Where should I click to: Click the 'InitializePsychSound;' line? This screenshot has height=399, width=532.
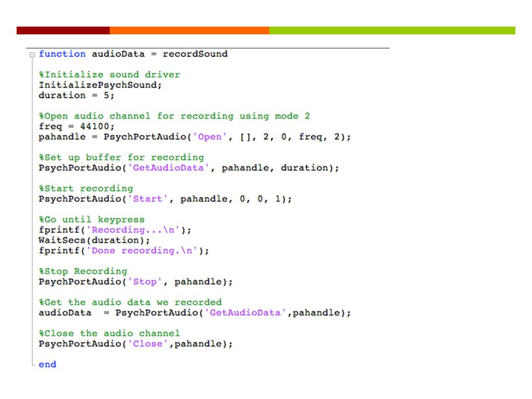[x=100, y=85]
